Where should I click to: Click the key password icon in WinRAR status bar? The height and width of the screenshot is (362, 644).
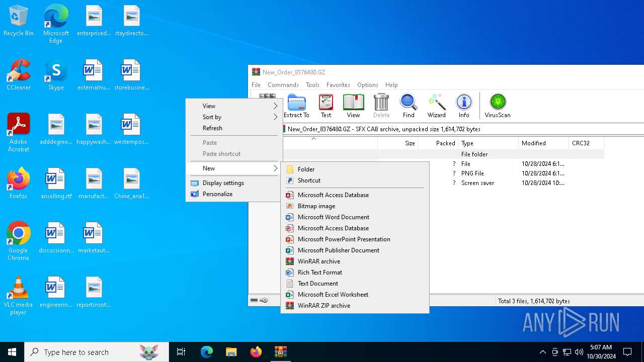(264, 300)
